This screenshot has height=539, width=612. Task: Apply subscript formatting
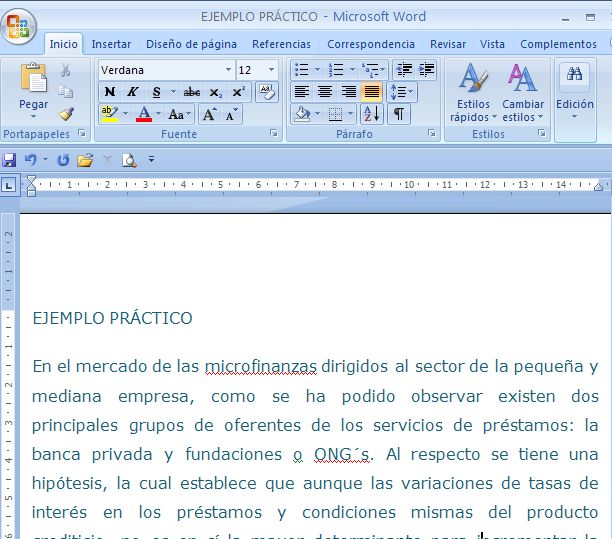click(x=215, y=93)
